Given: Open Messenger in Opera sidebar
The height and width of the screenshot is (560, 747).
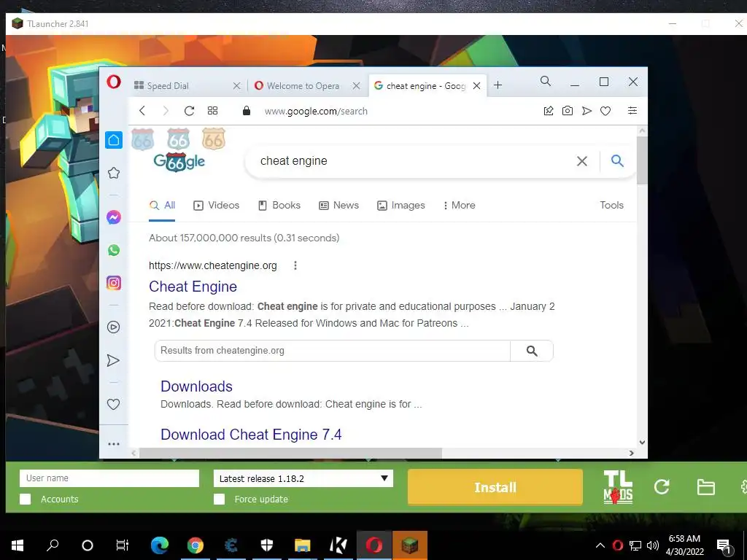Looking at the screenshot, I should [113, 217].
